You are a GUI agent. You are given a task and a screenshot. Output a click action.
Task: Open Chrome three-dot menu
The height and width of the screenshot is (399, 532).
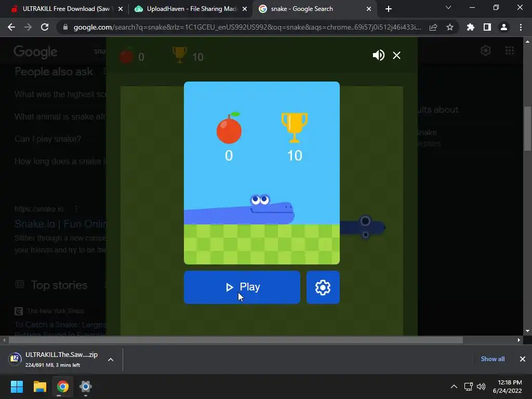point(521,27)
